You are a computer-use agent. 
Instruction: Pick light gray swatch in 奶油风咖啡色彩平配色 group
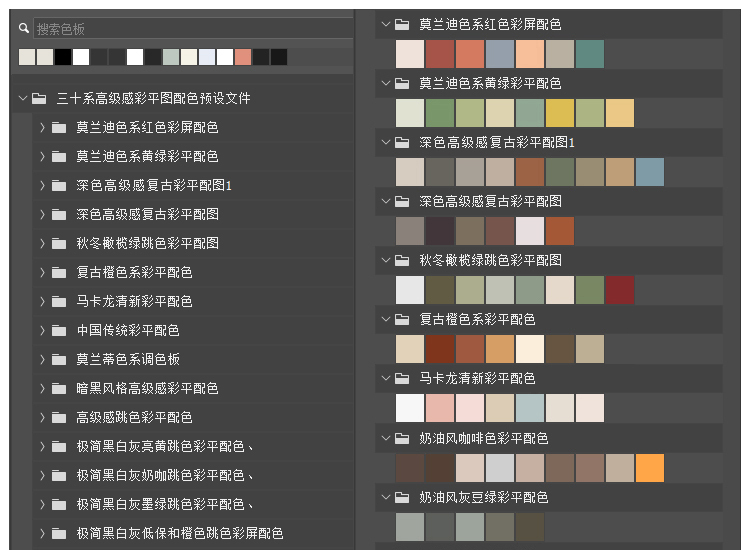click(500, 468)
